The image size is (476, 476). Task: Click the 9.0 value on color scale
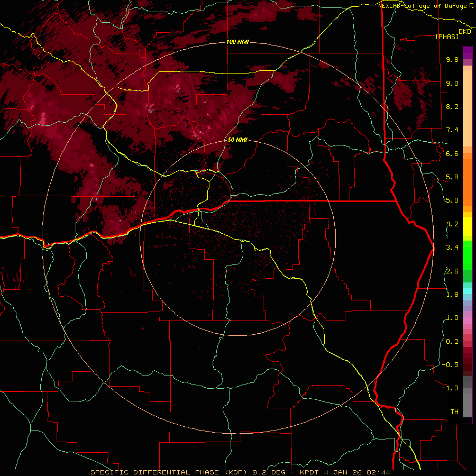(452, 83)
